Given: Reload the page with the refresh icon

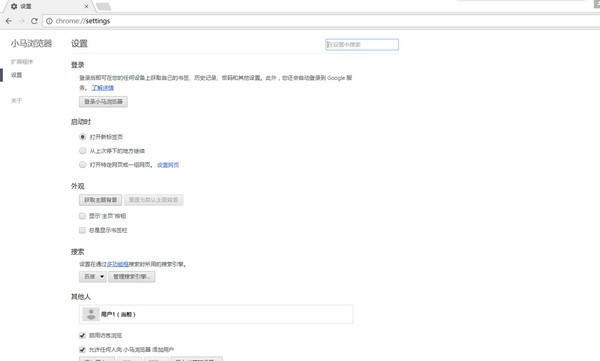Looking at the screenshot, I should click(x=34, y=21).
